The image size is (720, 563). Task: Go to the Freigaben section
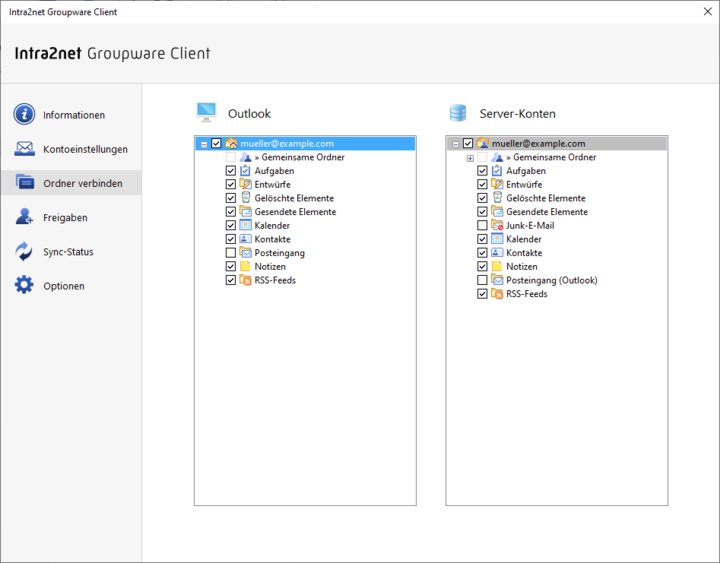point(71,217)
